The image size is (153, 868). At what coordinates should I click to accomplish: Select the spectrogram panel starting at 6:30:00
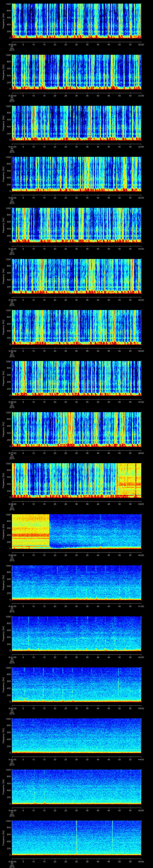[x=77, y=72]
